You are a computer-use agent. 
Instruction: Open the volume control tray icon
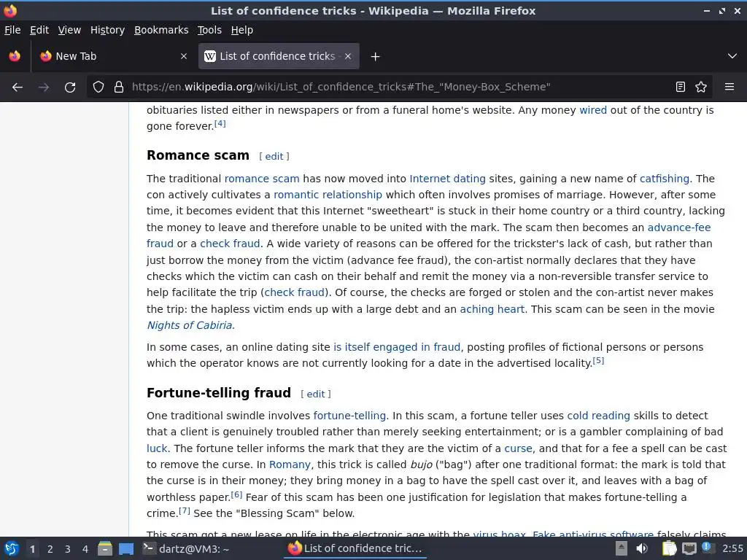pos(642,549)
